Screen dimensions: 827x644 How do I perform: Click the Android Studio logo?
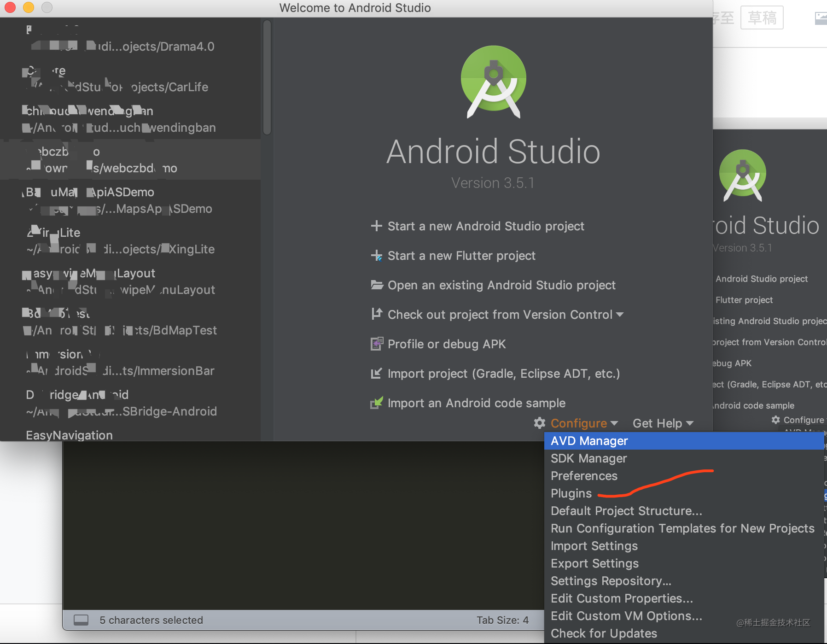[x=494, y=82]
